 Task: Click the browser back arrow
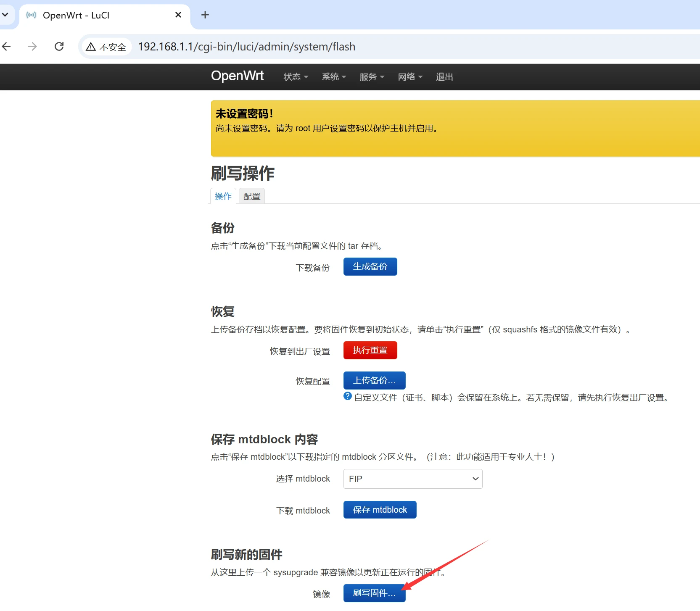tap(6, 46)
